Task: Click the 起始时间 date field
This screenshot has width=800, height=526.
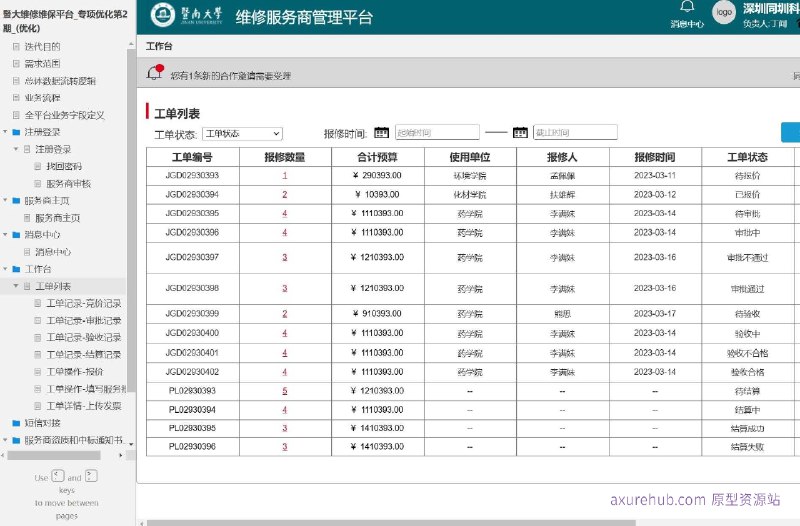Action: click(x=437, y=133)
